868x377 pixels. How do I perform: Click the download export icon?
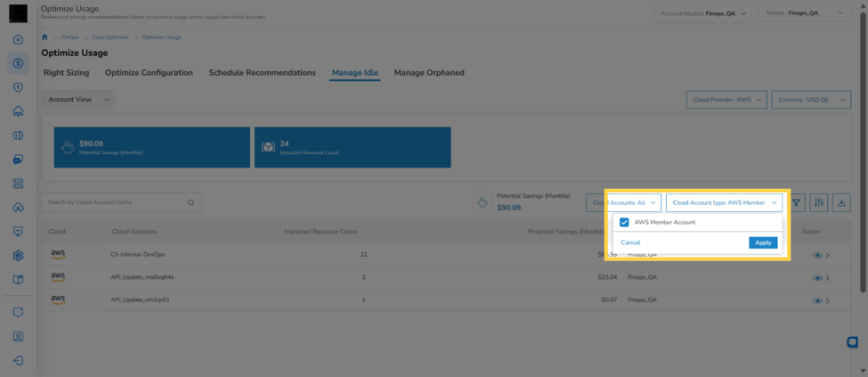pos(841,203)
